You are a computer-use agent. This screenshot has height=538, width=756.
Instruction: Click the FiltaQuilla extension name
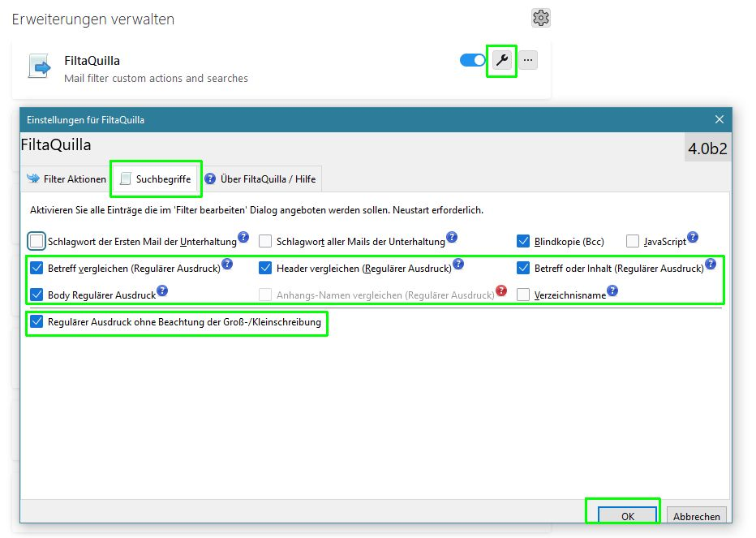(92, 61)
